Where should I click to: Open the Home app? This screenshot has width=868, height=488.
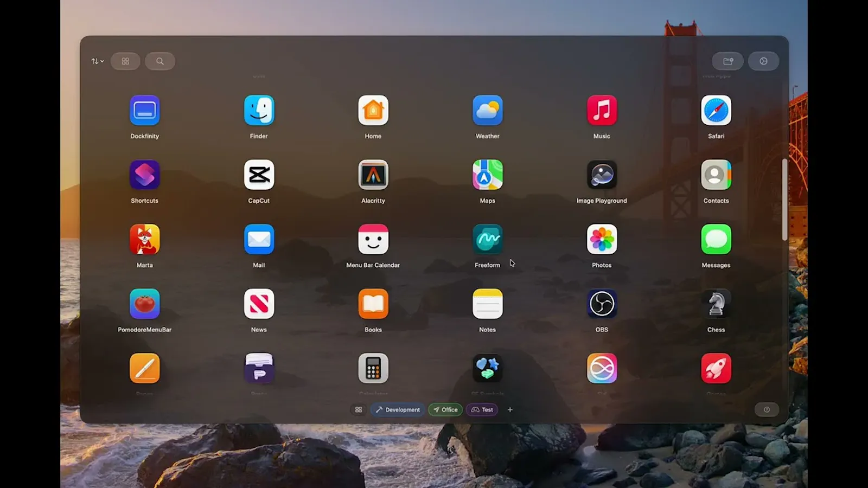(373, 111)
